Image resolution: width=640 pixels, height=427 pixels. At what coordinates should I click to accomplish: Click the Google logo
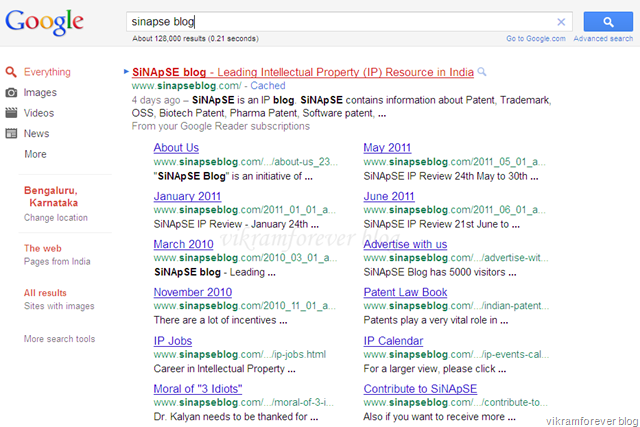tap(44, 22)
